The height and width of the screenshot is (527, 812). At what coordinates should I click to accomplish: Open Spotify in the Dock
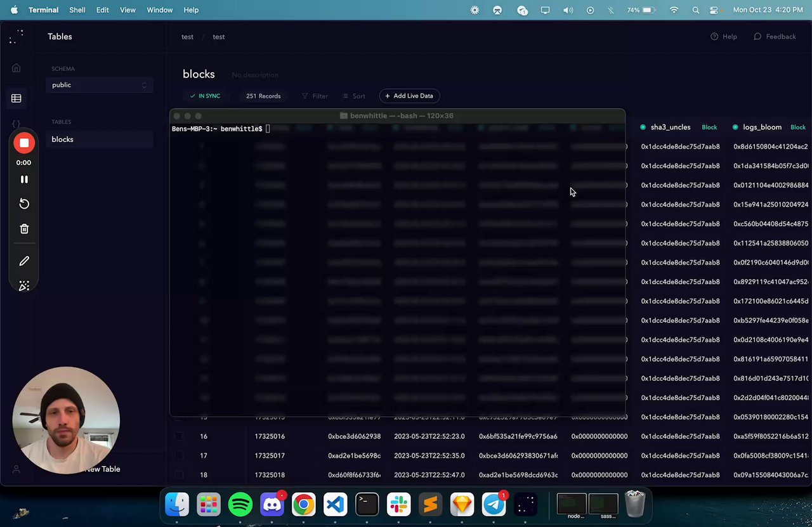(x=240, y=504)
